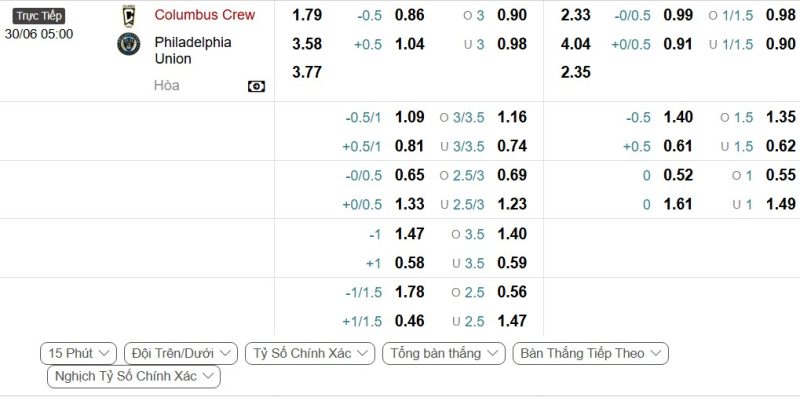Viewport: 800px width, 397px height.
Task: Open the Đội Trên/Dưới dropdown
Action: pyautogui.click(x=181, y=353)
